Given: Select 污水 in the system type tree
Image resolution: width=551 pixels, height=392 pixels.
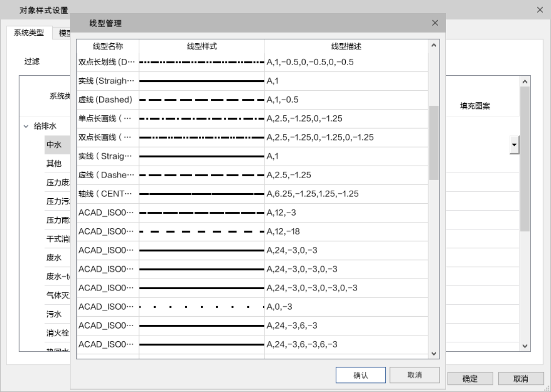Looking at the screenshot, I should pos(54,314).
